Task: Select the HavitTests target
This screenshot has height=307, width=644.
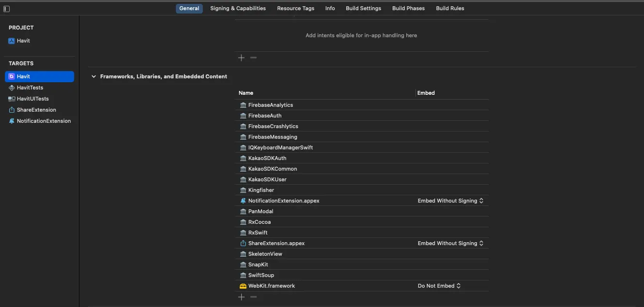Action: click(30, 88)
